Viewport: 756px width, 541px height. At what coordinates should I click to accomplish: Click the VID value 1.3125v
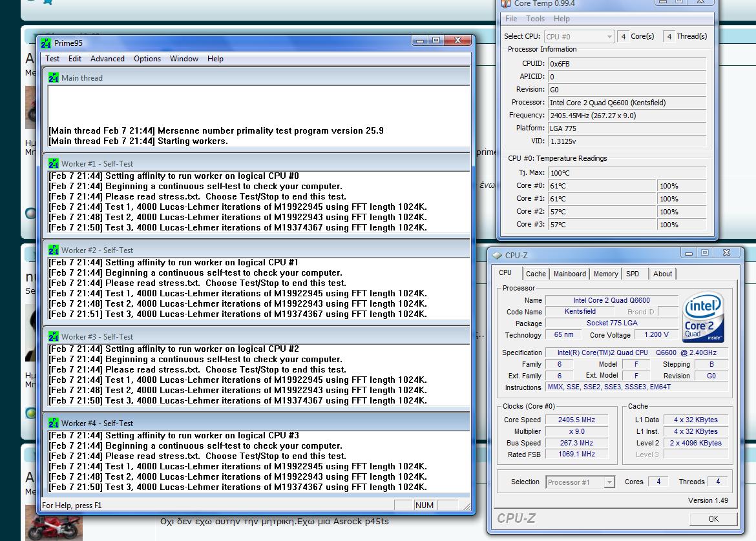(627, 141)
